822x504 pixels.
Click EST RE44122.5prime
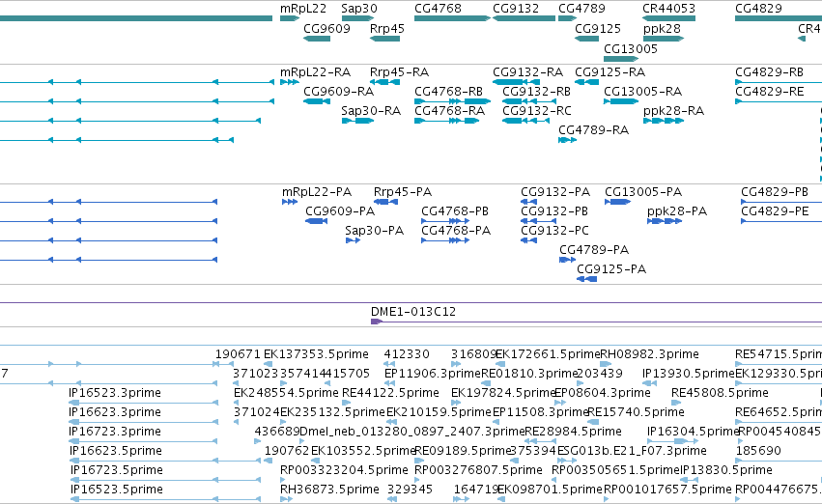click(390, 393)
